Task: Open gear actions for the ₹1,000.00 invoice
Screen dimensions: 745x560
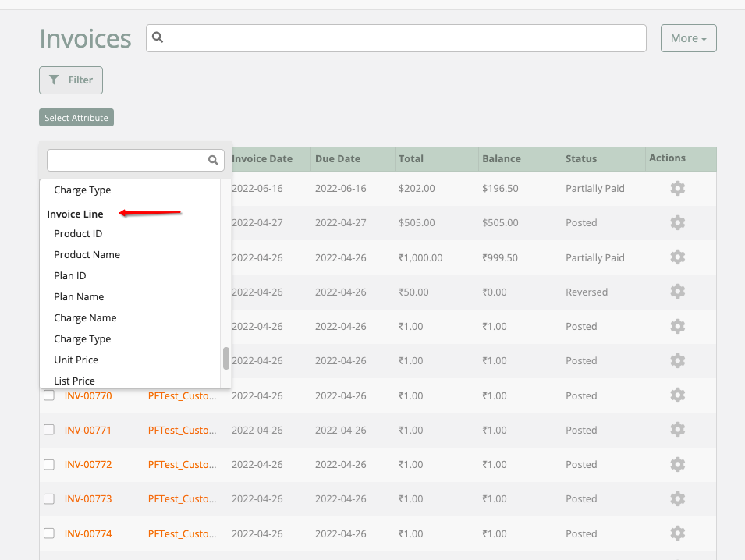Action: [678, 257]
